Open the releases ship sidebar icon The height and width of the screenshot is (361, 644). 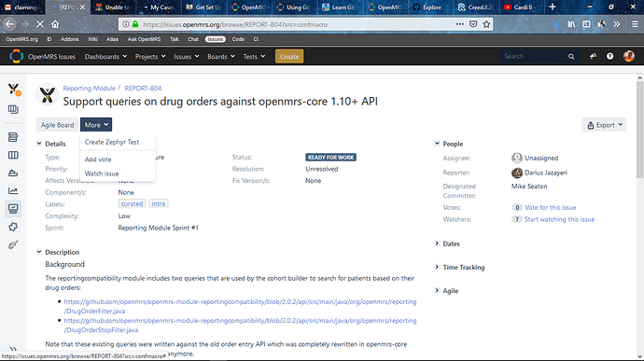13,173
